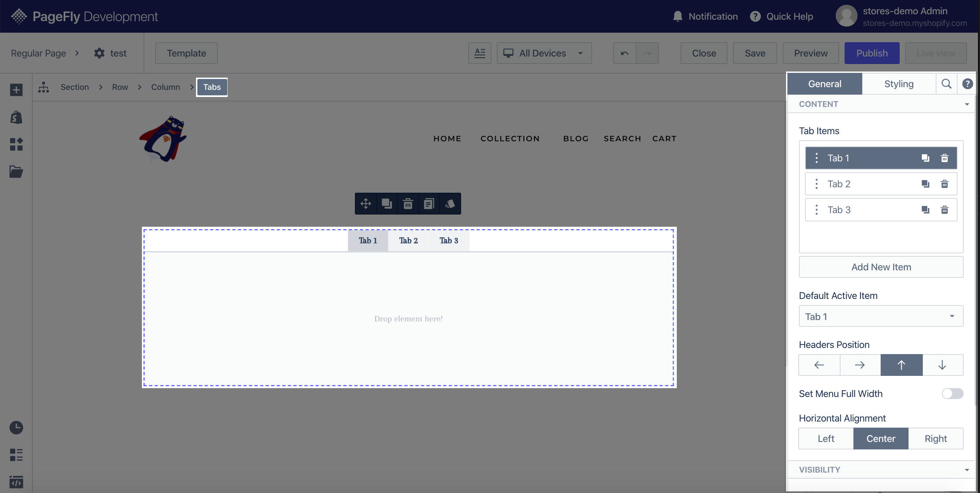This screenshot has width=980, height=493.
Task: Open the page outline list icon
Action: (16, 455)
